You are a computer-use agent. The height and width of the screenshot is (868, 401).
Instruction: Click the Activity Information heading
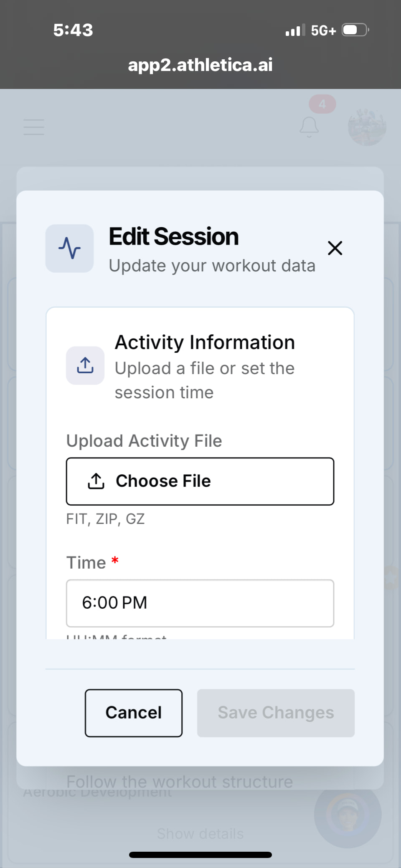(x=205, y=342)
